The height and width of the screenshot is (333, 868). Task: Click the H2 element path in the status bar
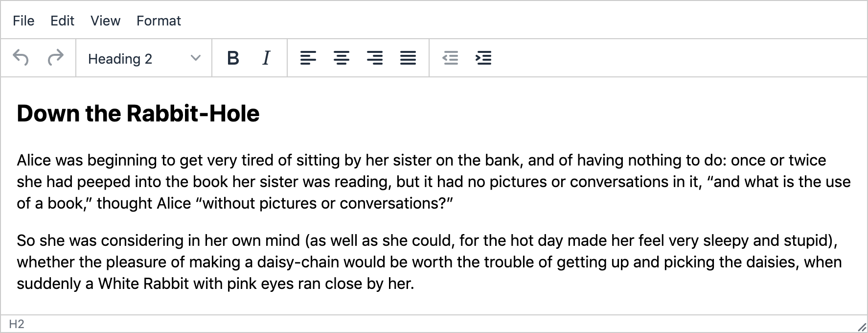(17, 324)
